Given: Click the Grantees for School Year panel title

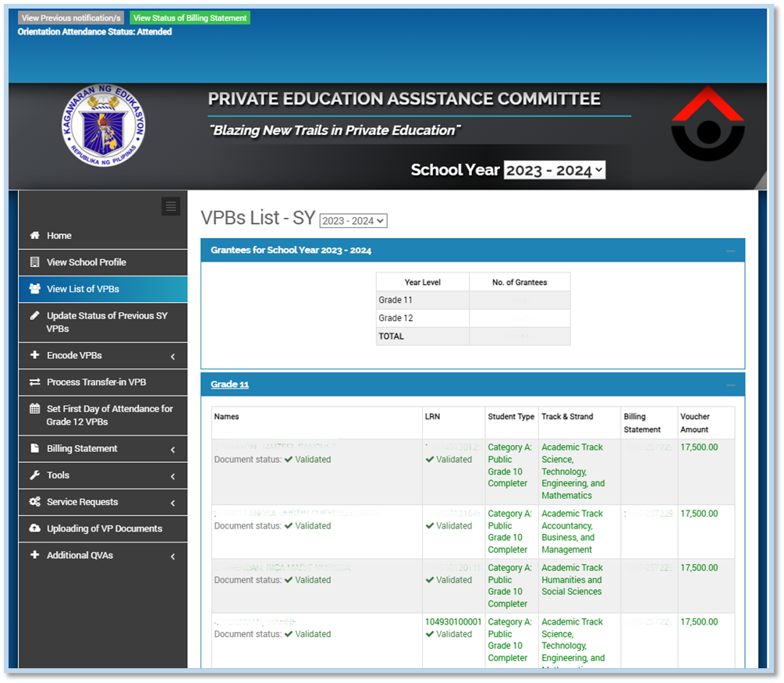Looking at the screenshot, I should (x=291, y=251).
